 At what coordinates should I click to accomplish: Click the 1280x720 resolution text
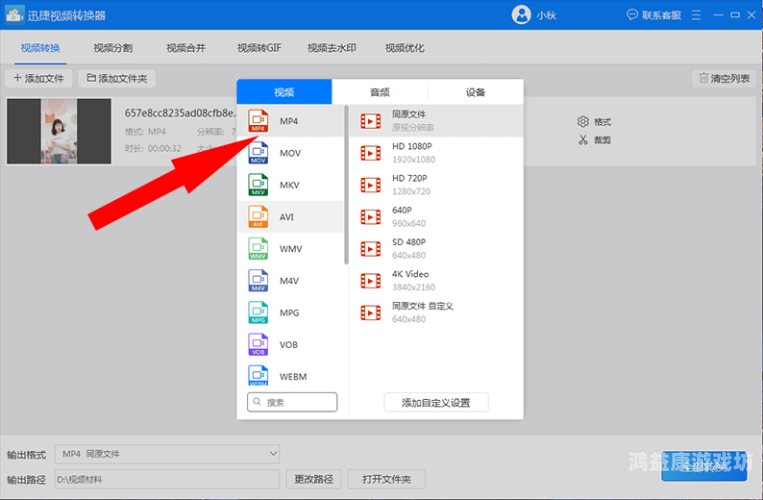point(411,192)
